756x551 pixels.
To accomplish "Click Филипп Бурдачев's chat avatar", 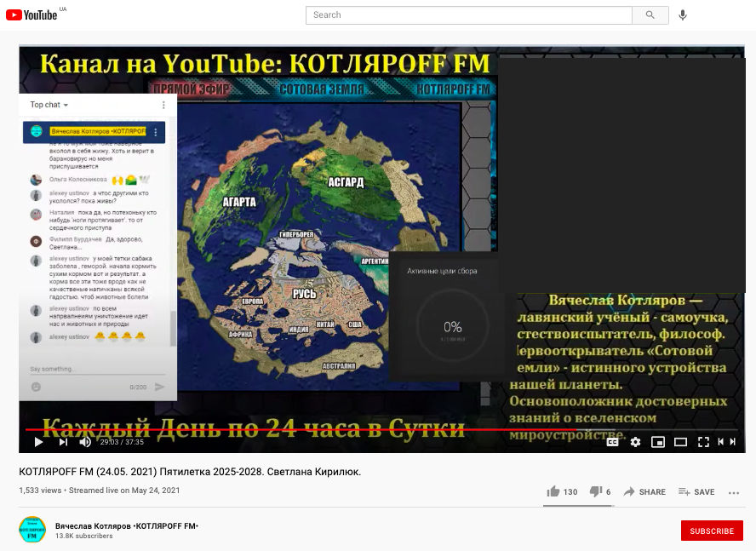I will (x=36, y=241).
